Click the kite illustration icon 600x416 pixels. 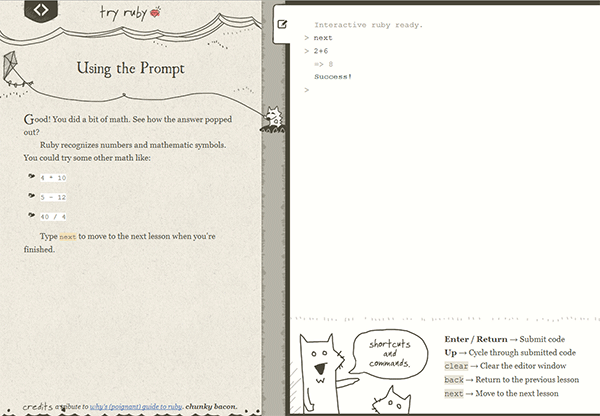point(11,67)
